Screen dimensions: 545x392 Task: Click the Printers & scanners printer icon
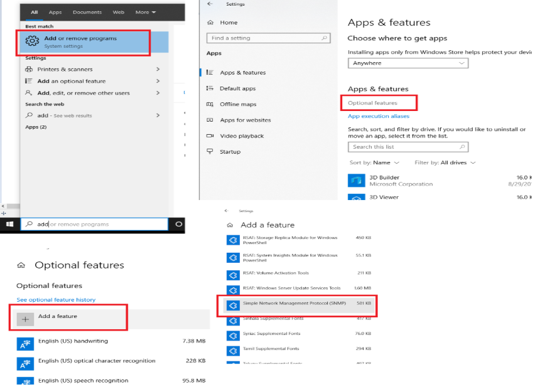(x=29, y=69)
